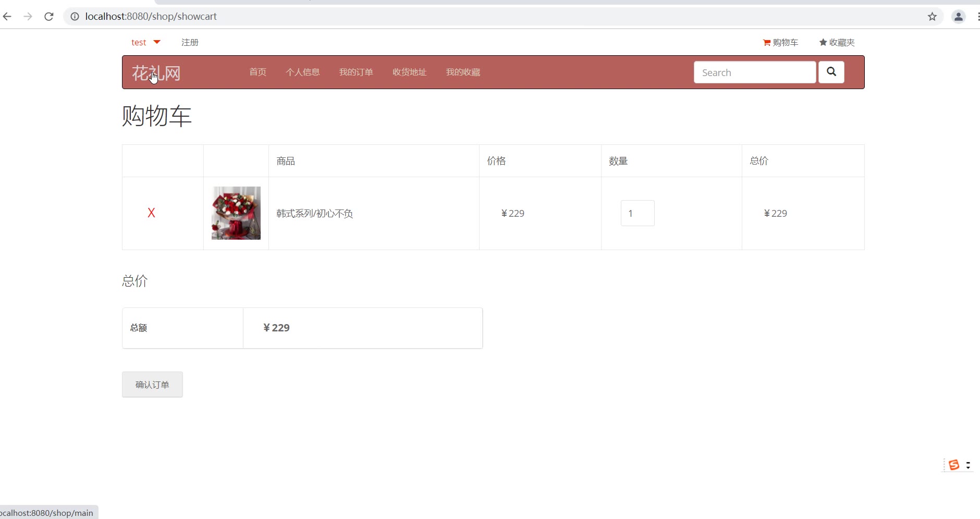Screen dimensions: 980x519
Task: Go to 首页 in navigation bar
Action: coord(258,72)
